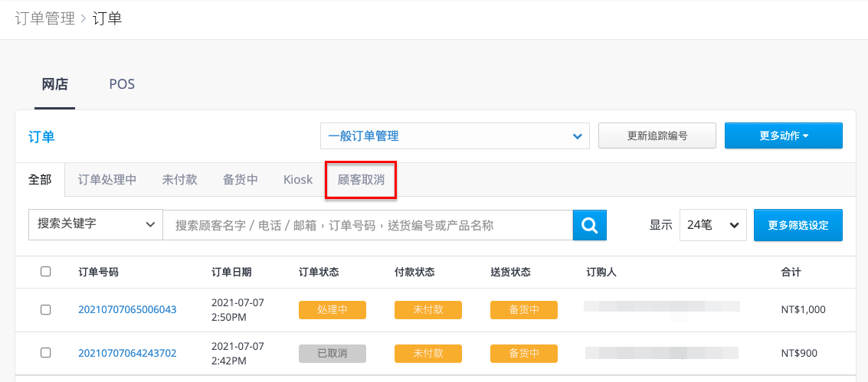Click the 订购人 column header
This screenshot has width=868, height=382.
tap(601, 272)
